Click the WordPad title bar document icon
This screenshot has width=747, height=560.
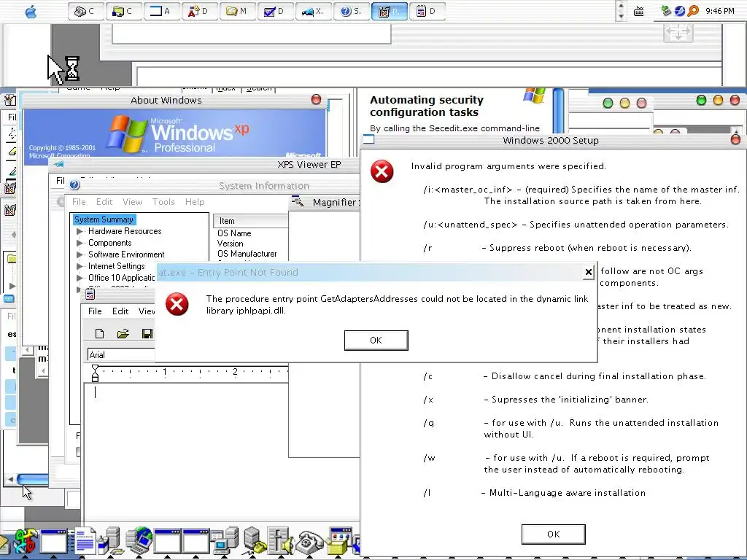pos(90,295)
